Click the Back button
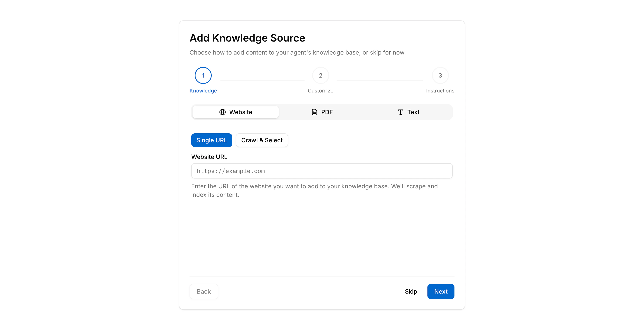The height and width of the screenshot is (320, 644). point(204,291)
